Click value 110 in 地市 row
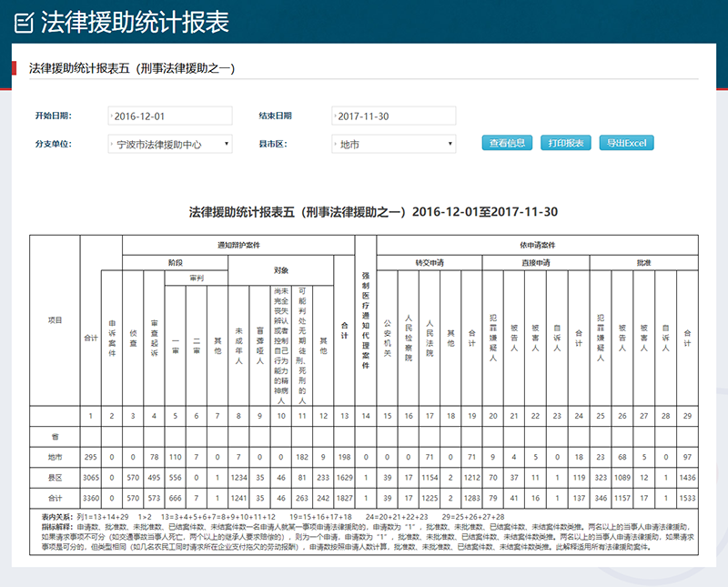The height and width of the screenshot is (587, 728). pos(175,458)
